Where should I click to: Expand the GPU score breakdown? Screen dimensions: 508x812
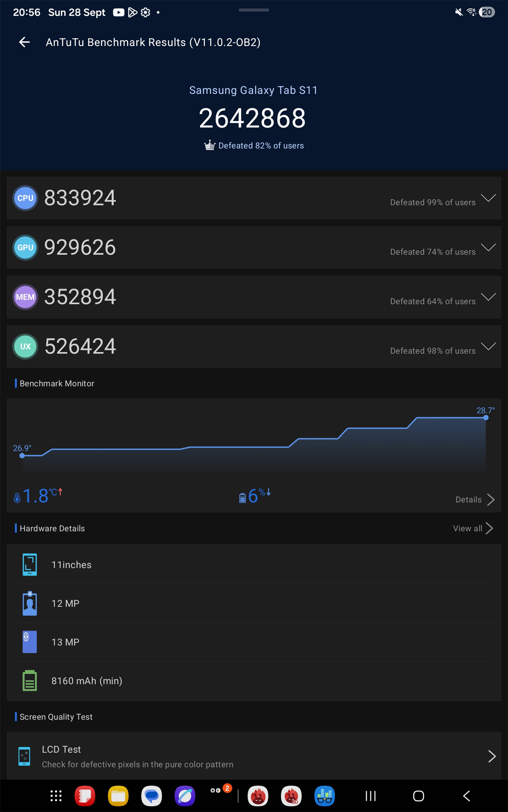488,248
